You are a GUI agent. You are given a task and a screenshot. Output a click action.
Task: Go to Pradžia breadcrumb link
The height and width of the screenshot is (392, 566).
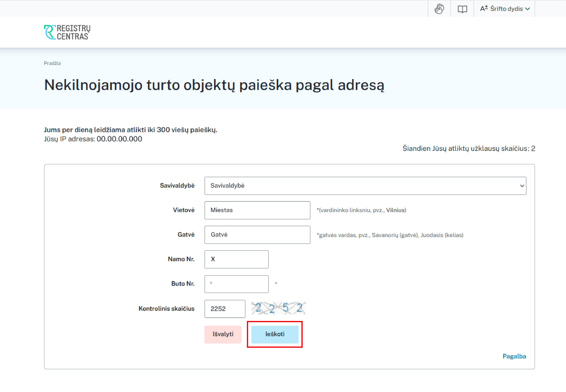coord(52,63)
